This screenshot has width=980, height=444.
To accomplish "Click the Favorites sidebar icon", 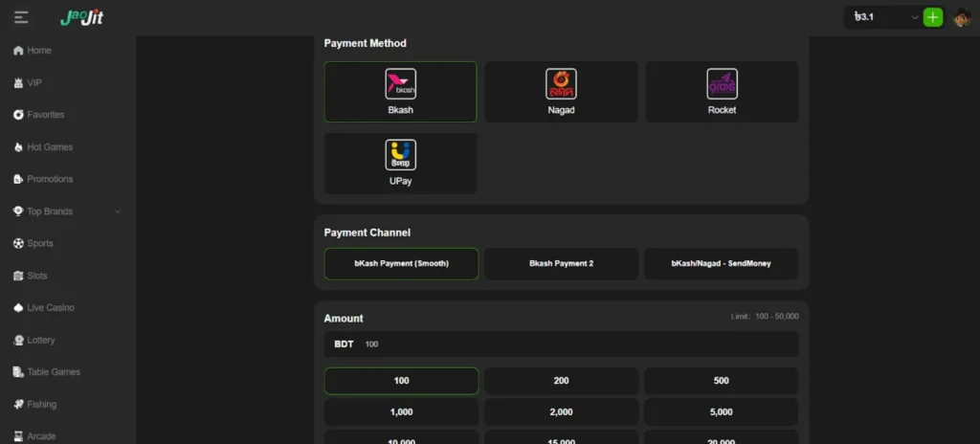I will pos(18,115).
